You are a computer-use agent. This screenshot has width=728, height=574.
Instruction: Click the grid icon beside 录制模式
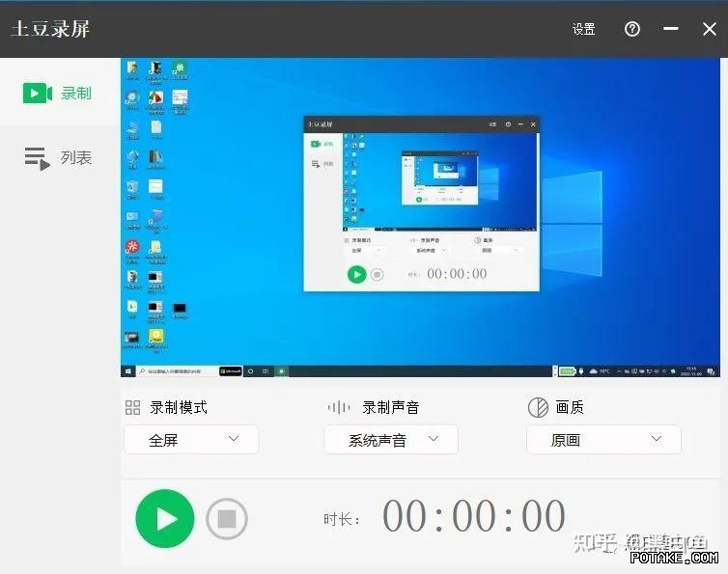click(133, 407)
